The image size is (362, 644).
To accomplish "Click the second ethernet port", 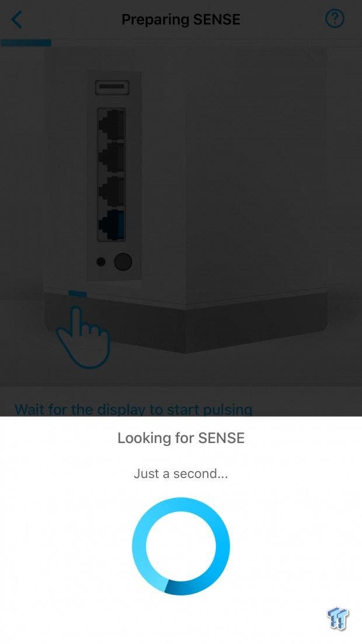I will tap(112, 158).
